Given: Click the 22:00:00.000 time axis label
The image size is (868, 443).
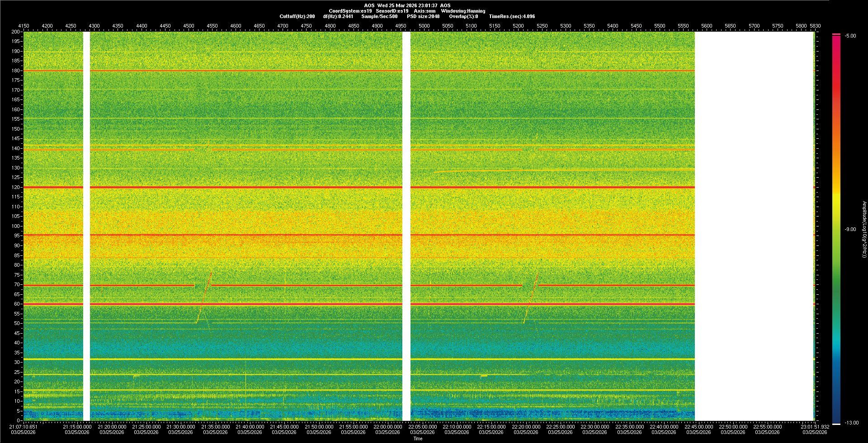Looking at the screenshot, I should pyautogui.click(x=387, y=427).
